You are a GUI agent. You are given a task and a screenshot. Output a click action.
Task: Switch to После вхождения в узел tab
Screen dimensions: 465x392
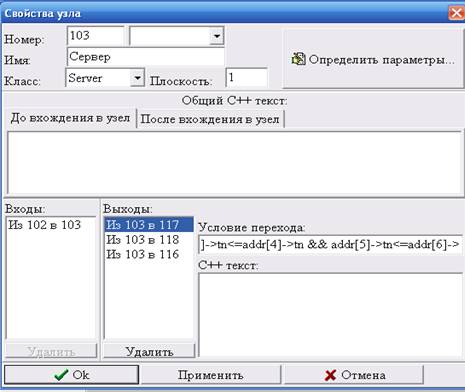pos(210,119)
